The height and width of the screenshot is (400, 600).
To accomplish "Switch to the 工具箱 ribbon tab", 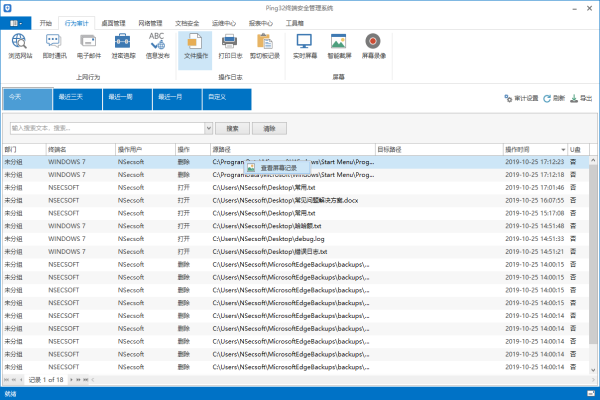I will pyautogui.click(x=294, y=23).
